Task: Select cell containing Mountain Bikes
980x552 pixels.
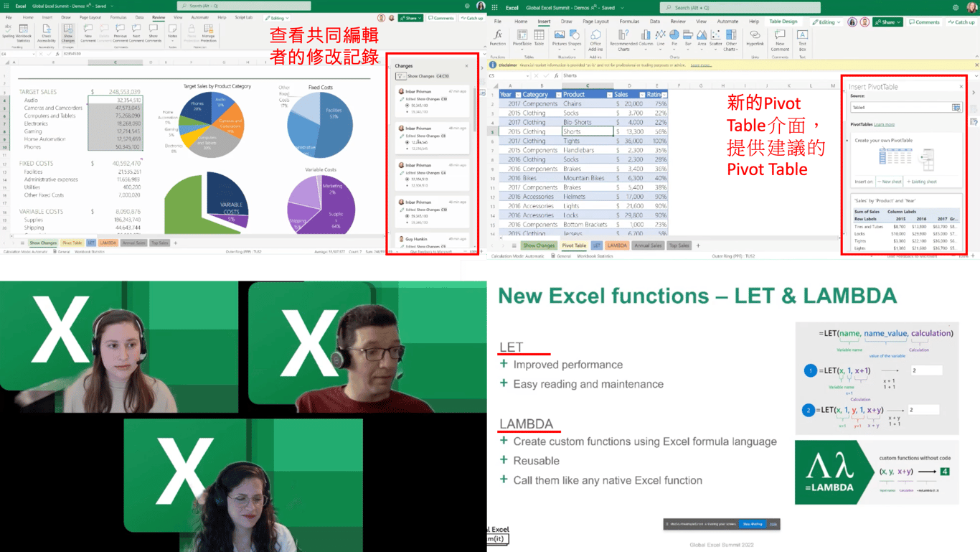Action: (x=587, y=178)
